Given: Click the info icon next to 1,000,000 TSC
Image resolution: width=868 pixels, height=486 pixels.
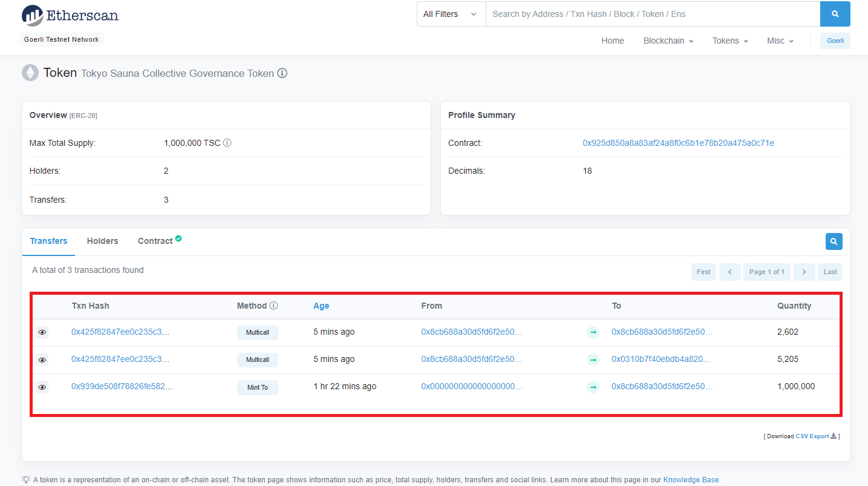Looking at the screenshot, I should (x=227, y=143).
